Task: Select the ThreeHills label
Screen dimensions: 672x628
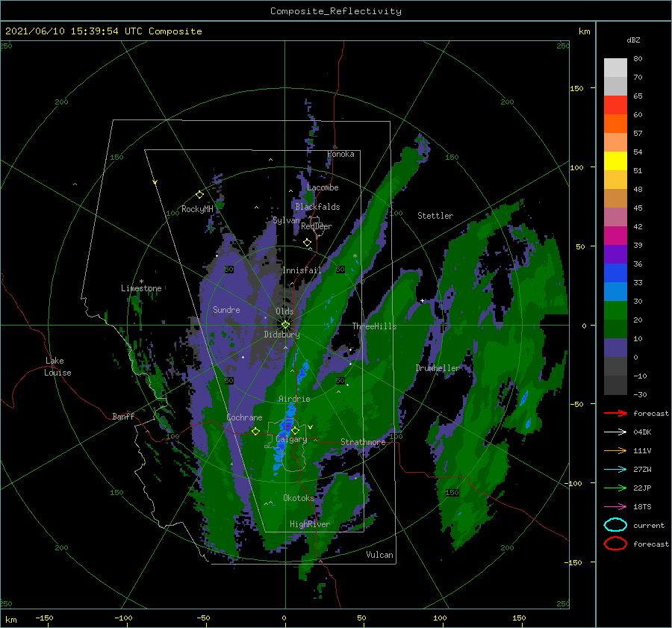Action: 375,326
